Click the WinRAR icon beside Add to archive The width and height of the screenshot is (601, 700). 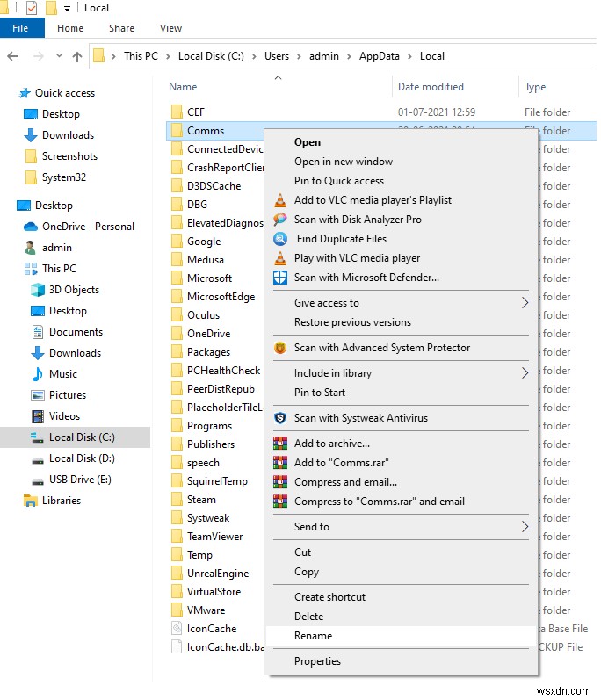click(280, 444)
